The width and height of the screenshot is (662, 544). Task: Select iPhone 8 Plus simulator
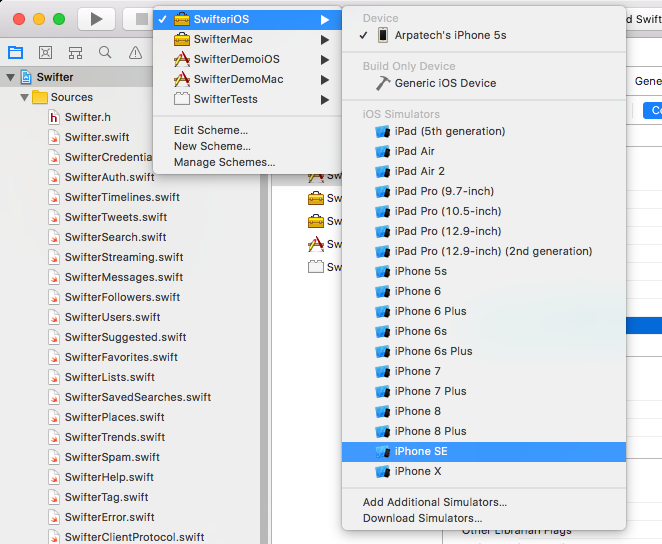[484, 431]
